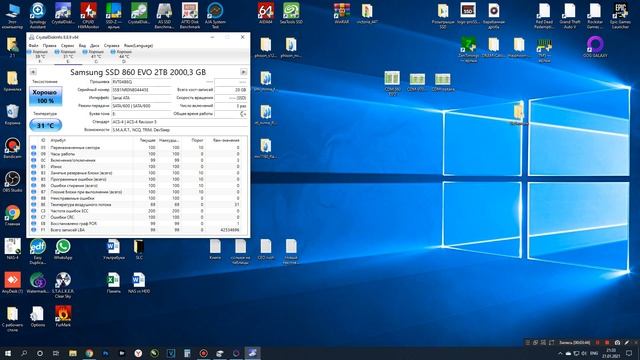Open the Диск menu

pyautogui.click(x=95, y=46)
